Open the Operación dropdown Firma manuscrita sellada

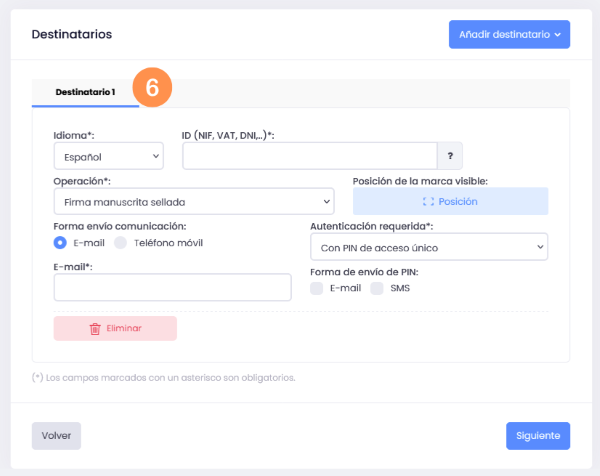194,201
